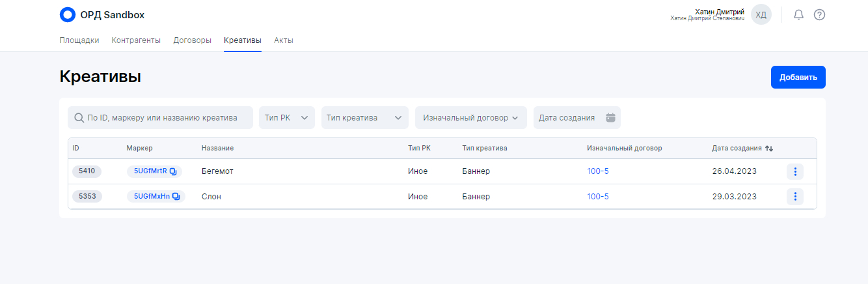Open calendar in Дата создания filter

click(610, 118)
